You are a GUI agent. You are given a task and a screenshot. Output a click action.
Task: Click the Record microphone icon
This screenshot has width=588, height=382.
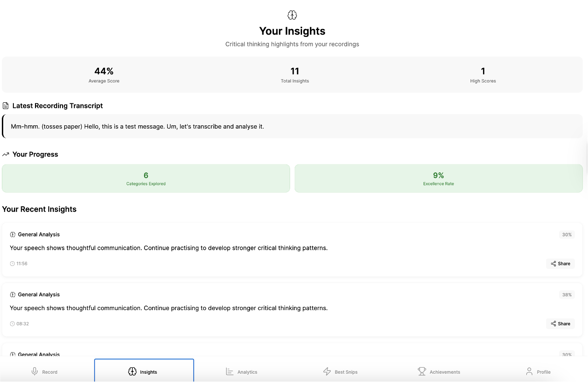(35, 371)
